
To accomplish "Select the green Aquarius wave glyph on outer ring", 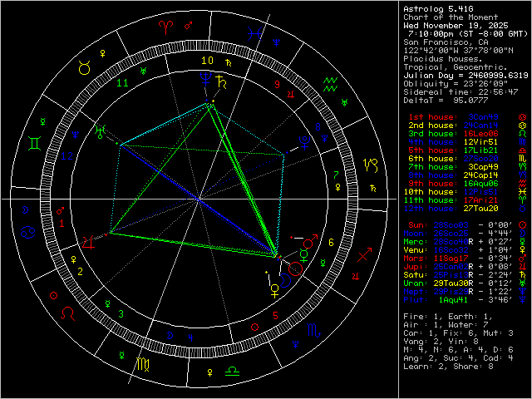I will point(330,84).
